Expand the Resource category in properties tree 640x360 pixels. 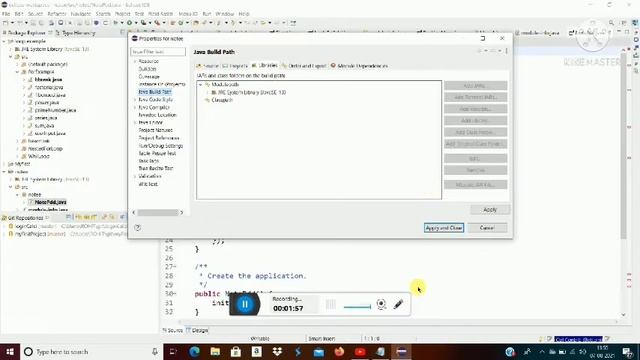click(135, 61)
